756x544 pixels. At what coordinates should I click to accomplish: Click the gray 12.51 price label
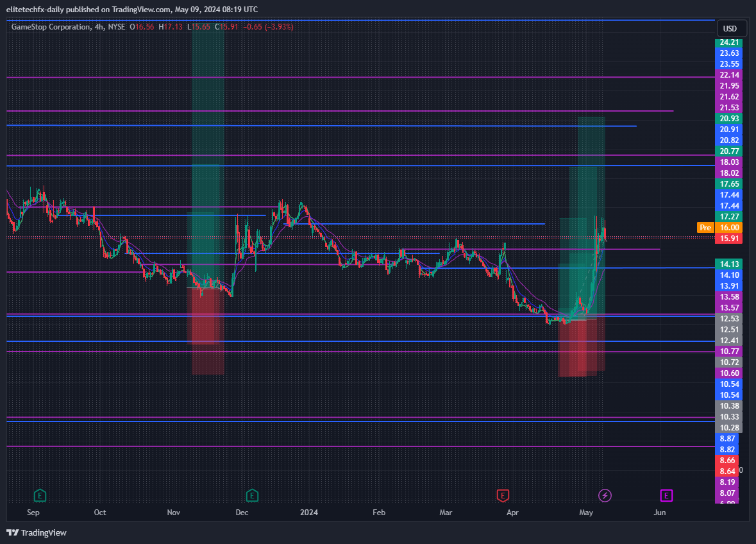[x=729, y=329]
